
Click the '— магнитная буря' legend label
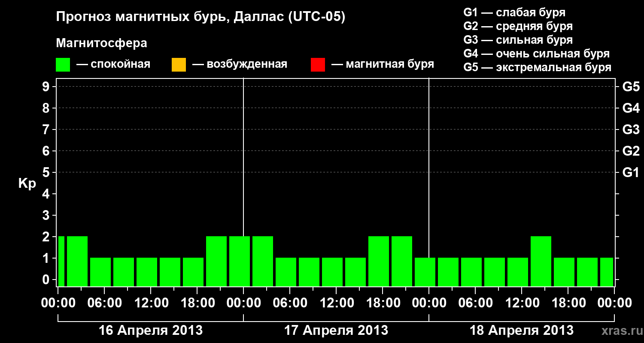click(x=383, y=64)
